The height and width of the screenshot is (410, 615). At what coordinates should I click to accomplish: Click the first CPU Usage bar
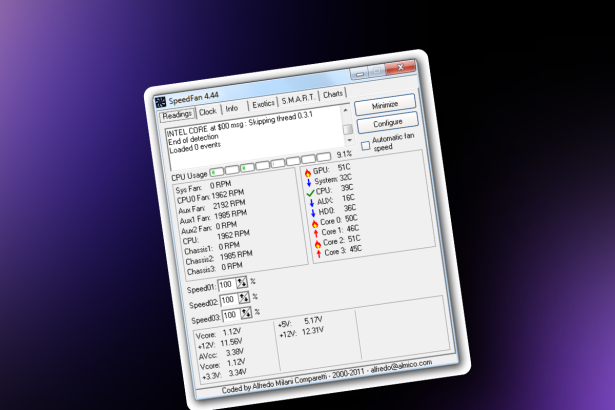pyautogui.click(x=217, y=172)
